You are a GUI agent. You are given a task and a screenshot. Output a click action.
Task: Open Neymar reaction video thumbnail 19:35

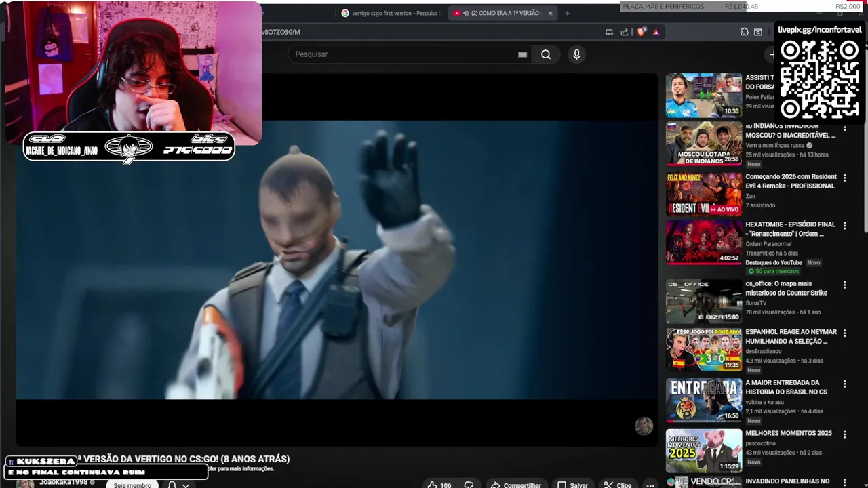(x=703, y=350)
